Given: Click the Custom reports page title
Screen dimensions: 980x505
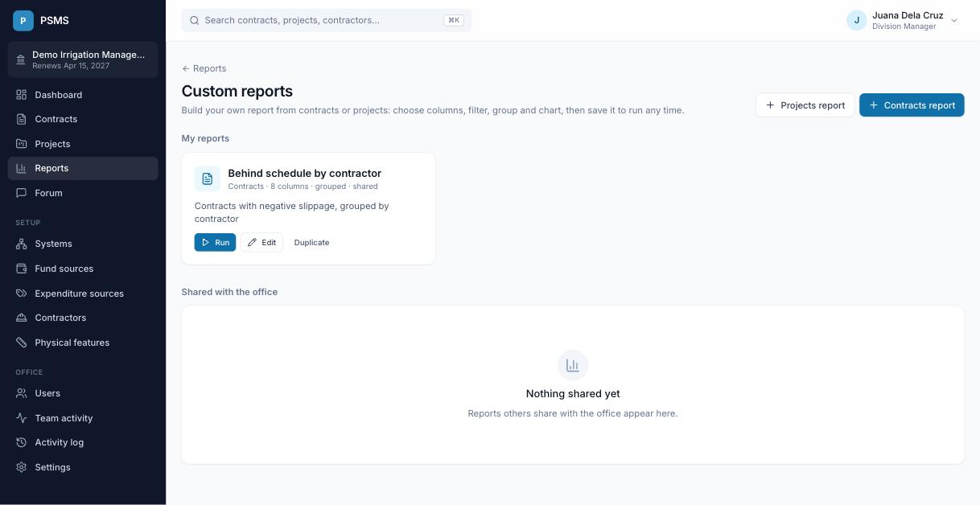Looking at the screenshot, I should pos(237,91).
